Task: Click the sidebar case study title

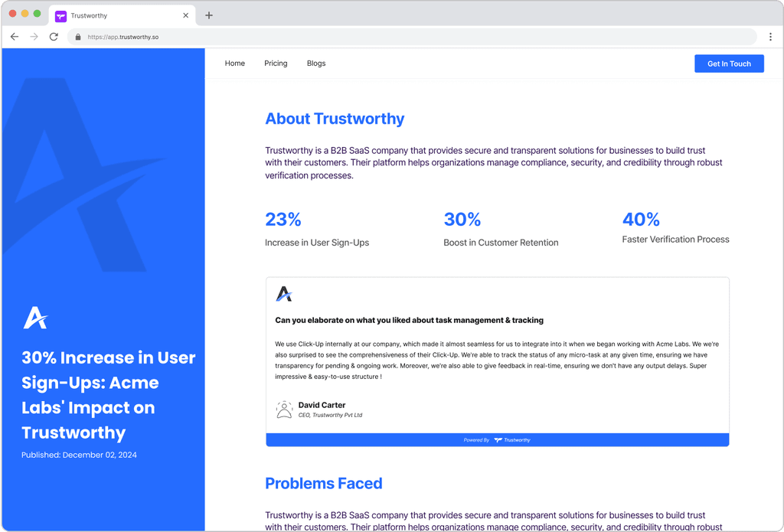Action: coord(109,395)
